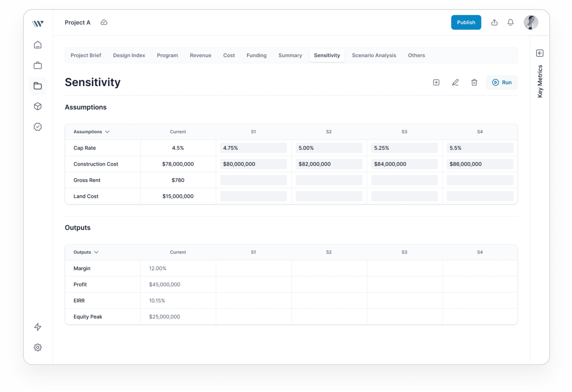Expand the Key Metrics panel arrow icon
This screenshot has height=392, width=572.
coord(540,53)
